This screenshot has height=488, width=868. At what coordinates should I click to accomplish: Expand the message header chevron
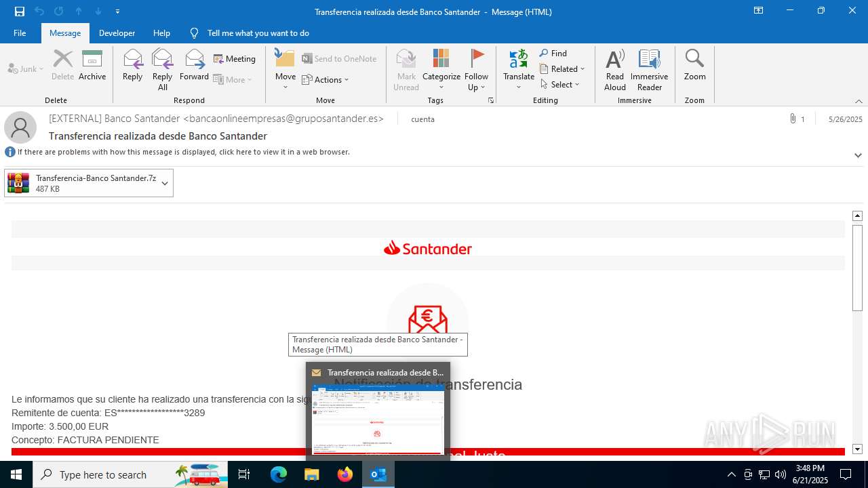coord(858,155)
